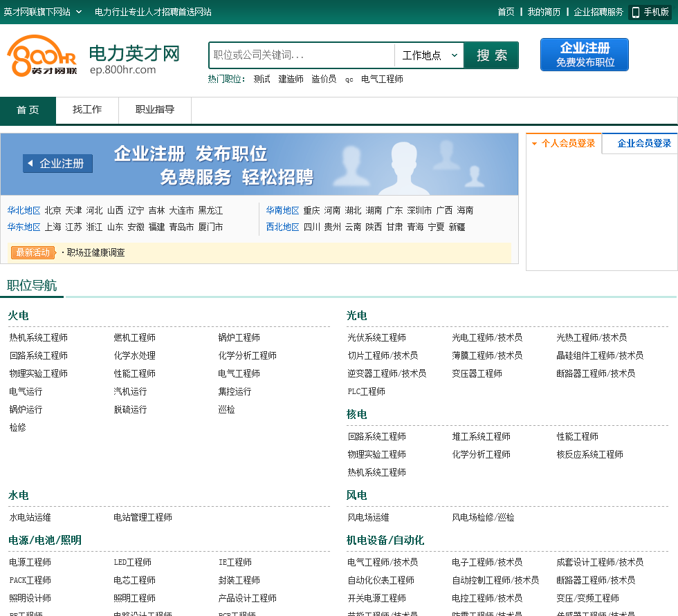Screen dimensions: 678x616
Task: Click the 800hr 英才网联 logo
Action: pos(42,56)
